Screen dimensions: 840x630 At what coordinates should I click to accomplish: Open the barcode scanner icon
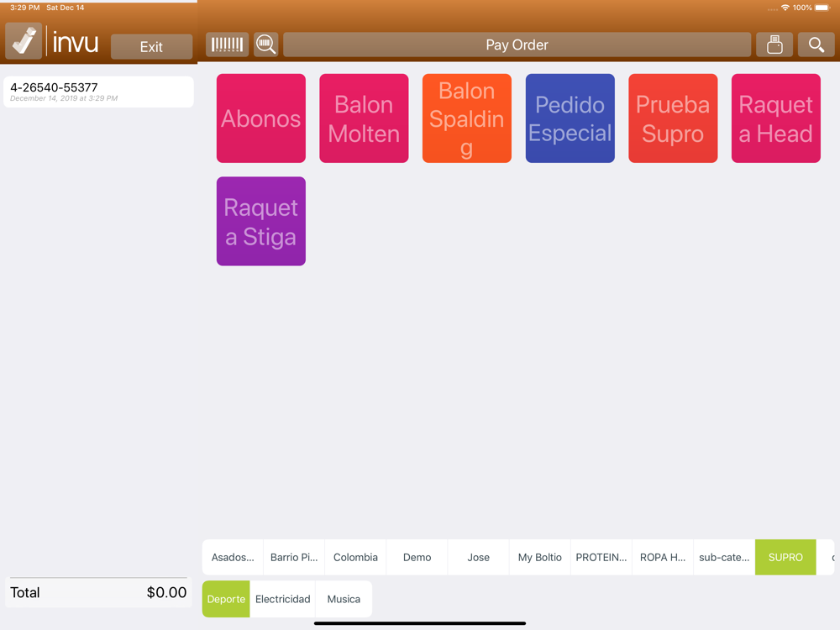coord(227,45)
